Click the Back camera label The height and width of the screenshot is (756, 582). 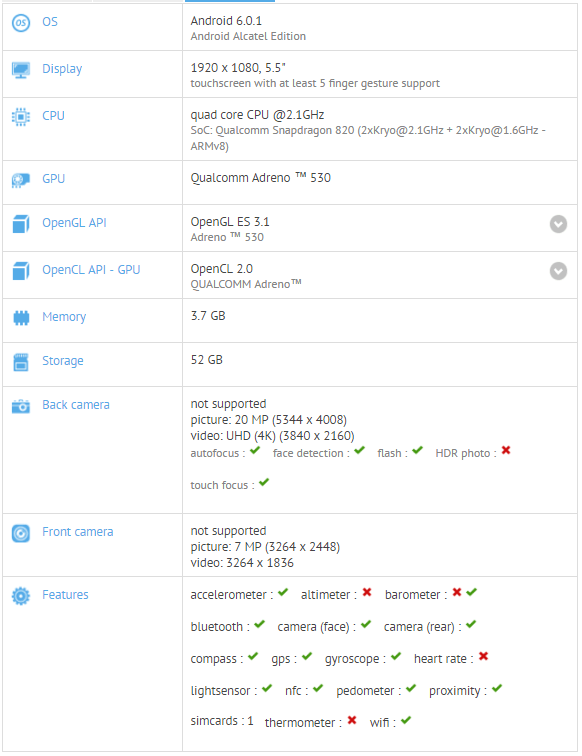(76, 405)
